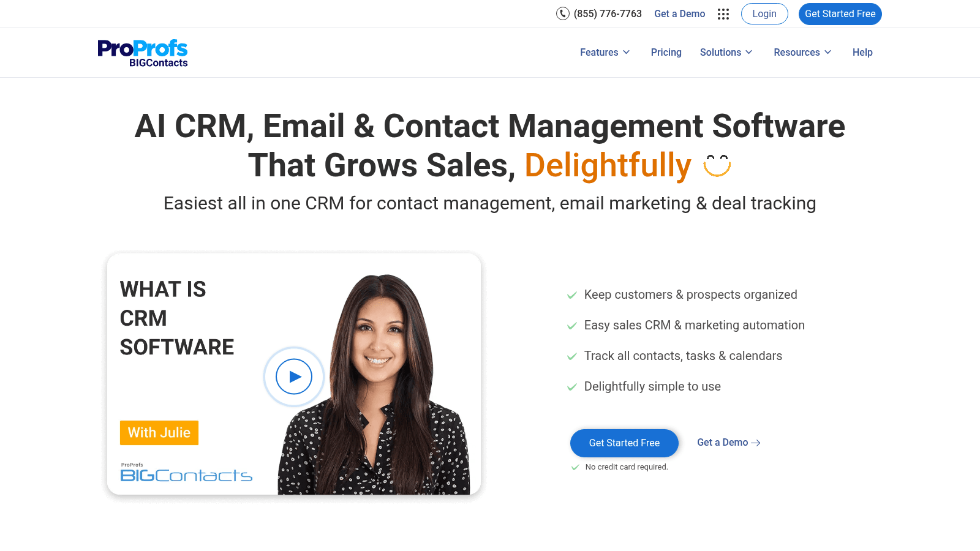
Task: Click the smiley face icon after Delightfully
Action: pos(717,165)
